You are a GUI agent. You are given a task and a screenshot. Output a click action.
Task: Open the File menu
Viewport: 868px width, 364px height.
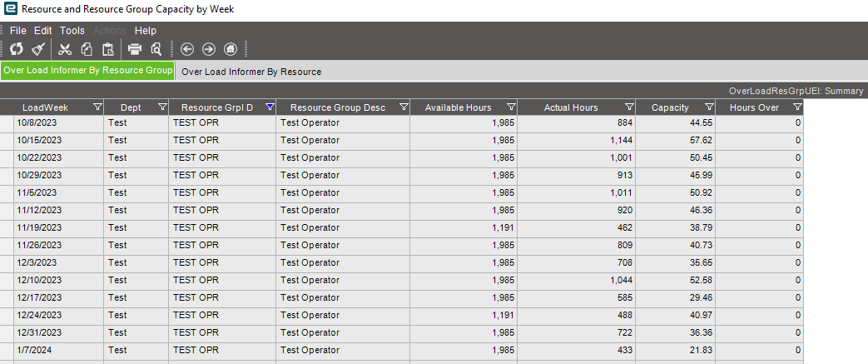tap(18, 31)
